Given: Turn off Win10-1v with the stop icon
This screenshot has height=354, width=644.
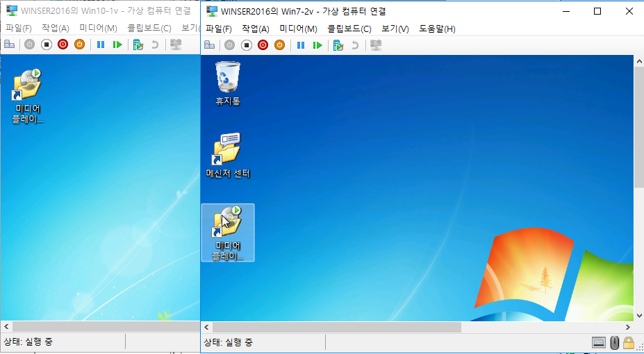Looking at the screenshot, I should (47, 45).
